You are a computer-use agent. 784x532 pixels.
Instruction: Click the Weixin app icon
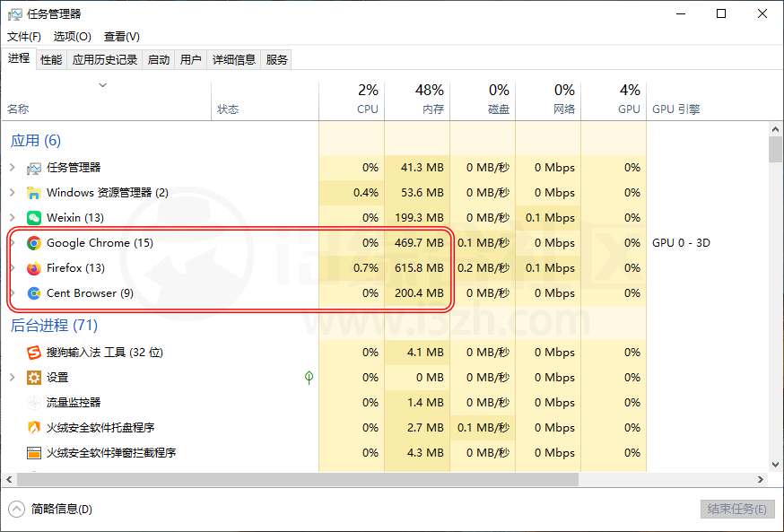[34, 218]
